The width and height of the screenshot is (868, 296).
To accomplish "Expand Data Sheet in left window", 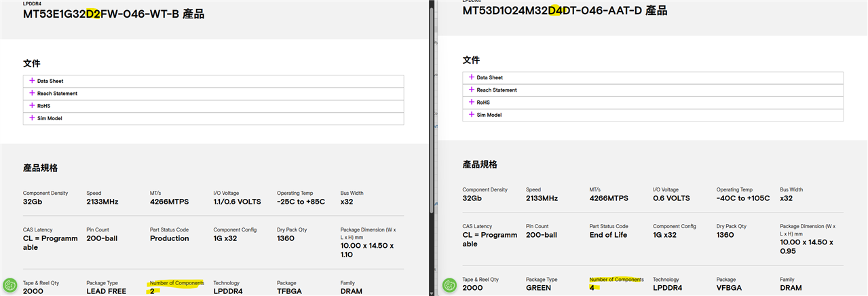I will pyautogui.click(x=213, y=81).
